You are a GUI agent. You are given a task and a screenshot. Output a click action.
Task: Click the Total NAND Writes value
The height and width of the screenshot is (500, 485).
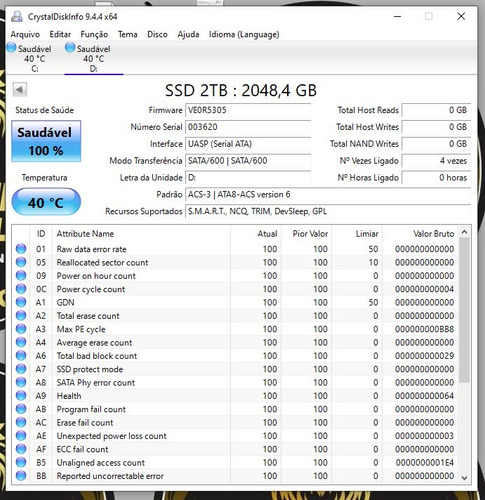(436, 144)
